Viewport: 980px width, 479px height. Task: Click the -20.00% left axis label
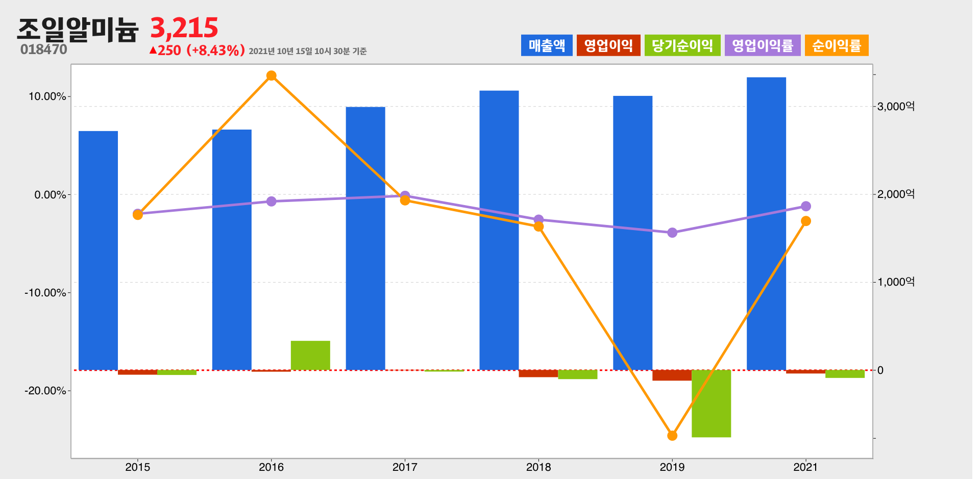pyautogui.click(x=45, y=391)
